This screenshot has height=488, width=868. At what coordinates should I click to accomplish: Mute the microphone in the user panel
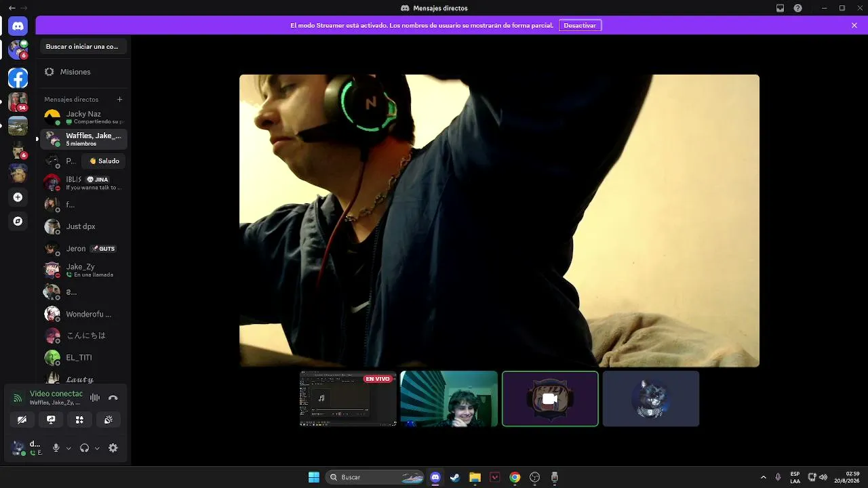click(x=56, y=448)
